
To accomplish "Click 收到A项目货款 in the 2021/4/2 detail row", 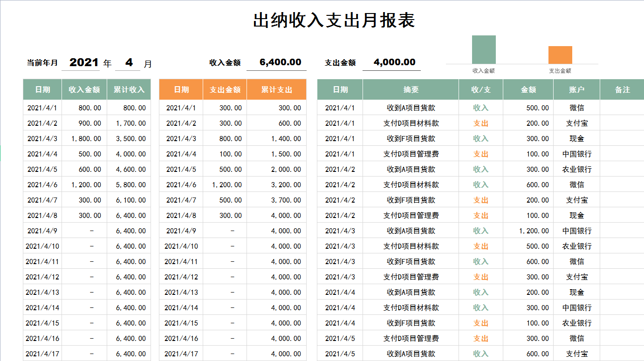I will click(411, 170).
